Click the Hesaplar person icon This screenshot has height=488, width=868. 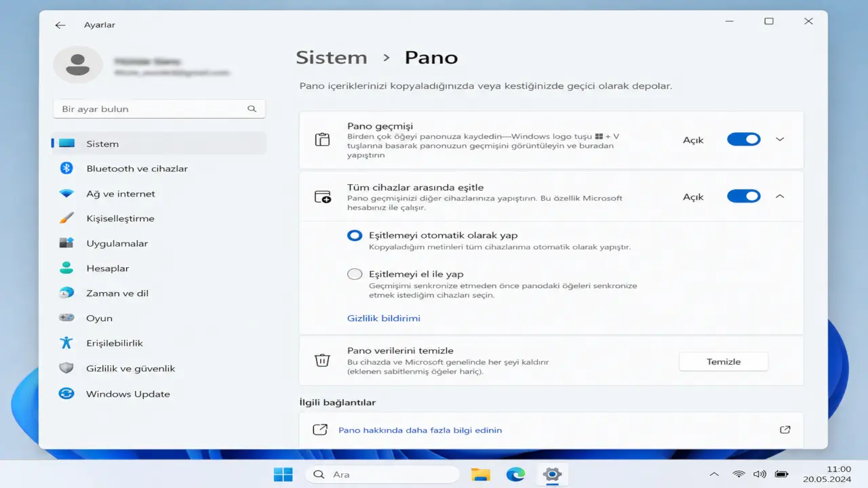pos(66,268)
